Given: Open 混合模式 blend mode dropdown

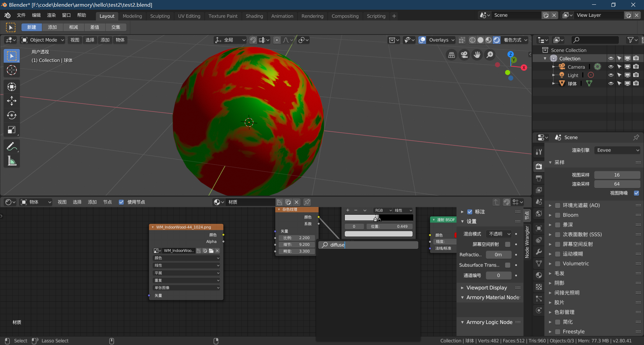Looking at the screenshot, I should pos(499,234).
